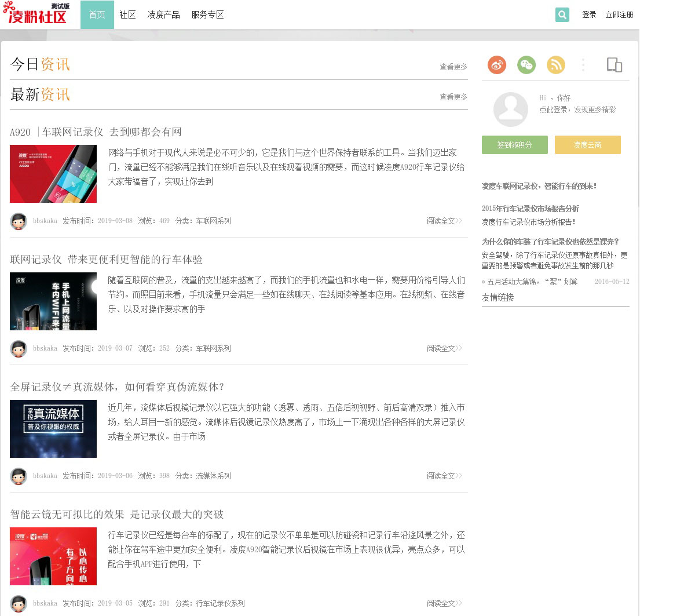Click the 登录 link in header
This screenshot has width=695, height=616.
click(x=589, y=14)
